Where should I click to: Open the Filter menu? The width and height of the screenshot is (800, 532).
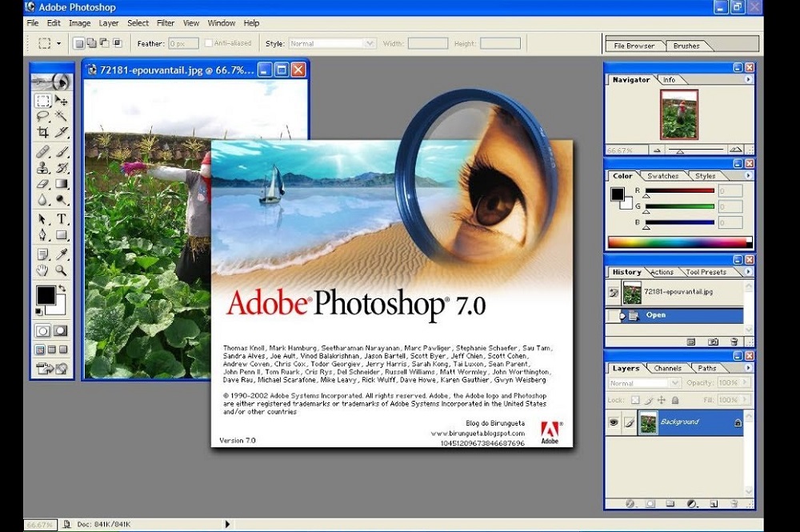(x=166, y=23)
